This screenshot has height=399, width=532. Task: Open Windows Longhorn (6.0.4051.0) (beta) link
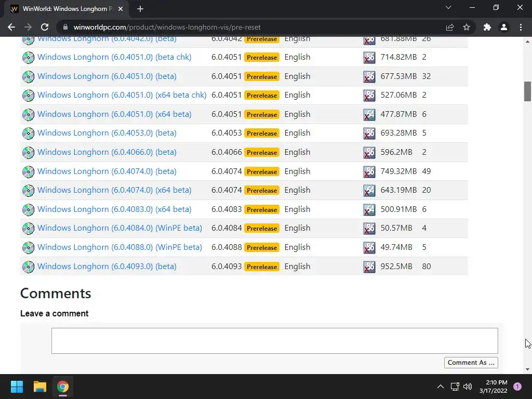pos(107,76)
